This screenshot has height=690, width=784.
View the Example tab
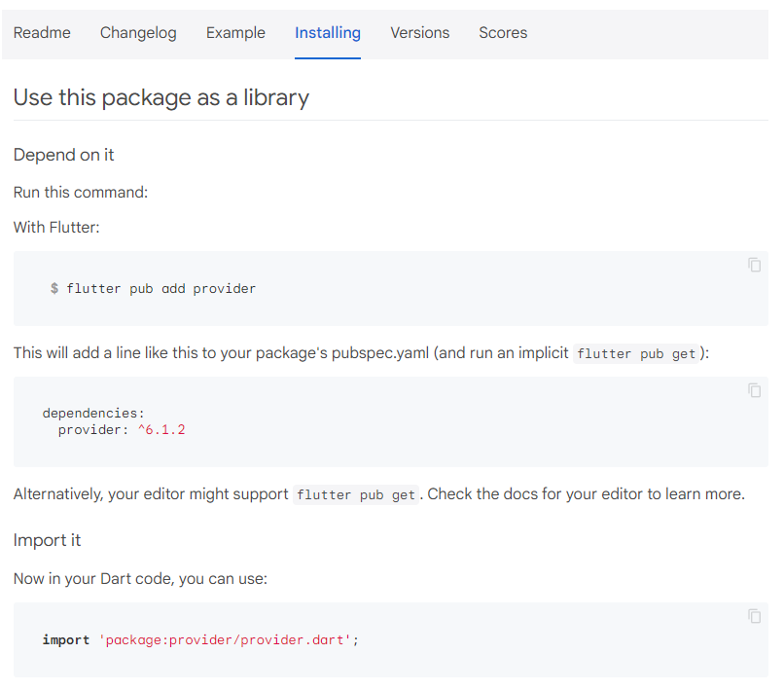tap(235, 33)
